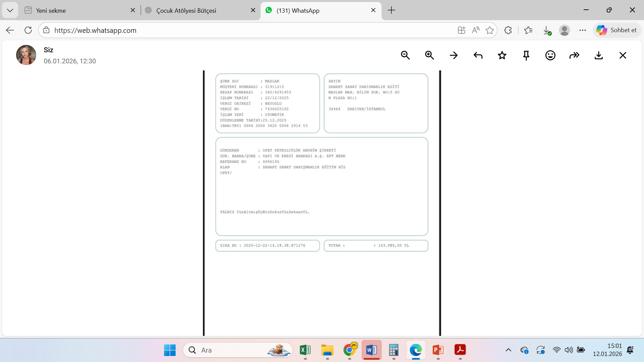Open the install app icon in address bar
Viewport: 644px width, 362px height.
(x=462, y=30)
